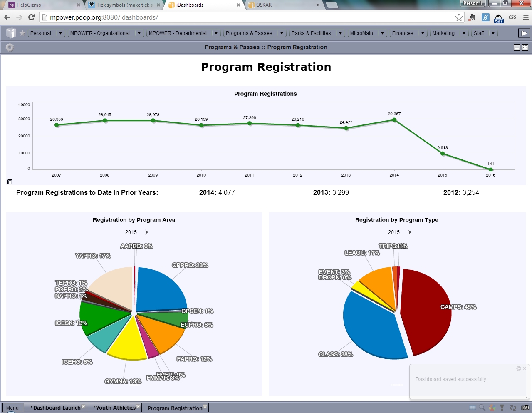Open the Programs & Passes category
The width and height of the screenshot is (532, 413).
(249, 33)
